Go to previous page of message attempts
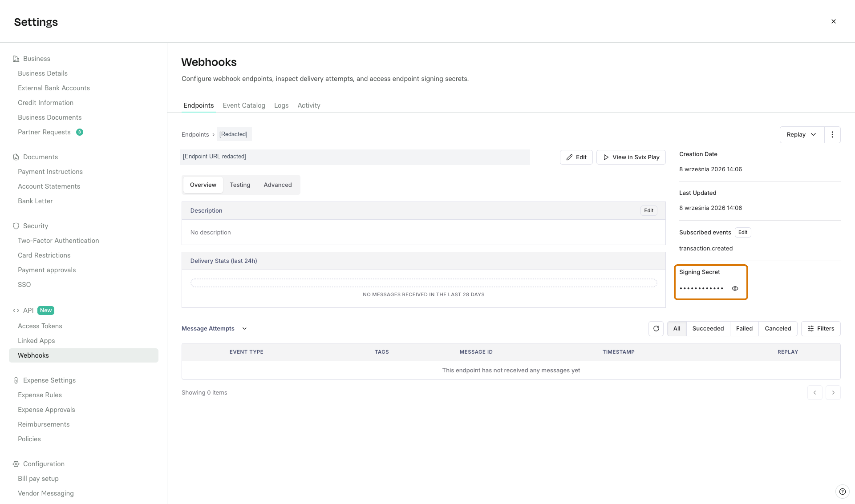 [x=815, y=393]
